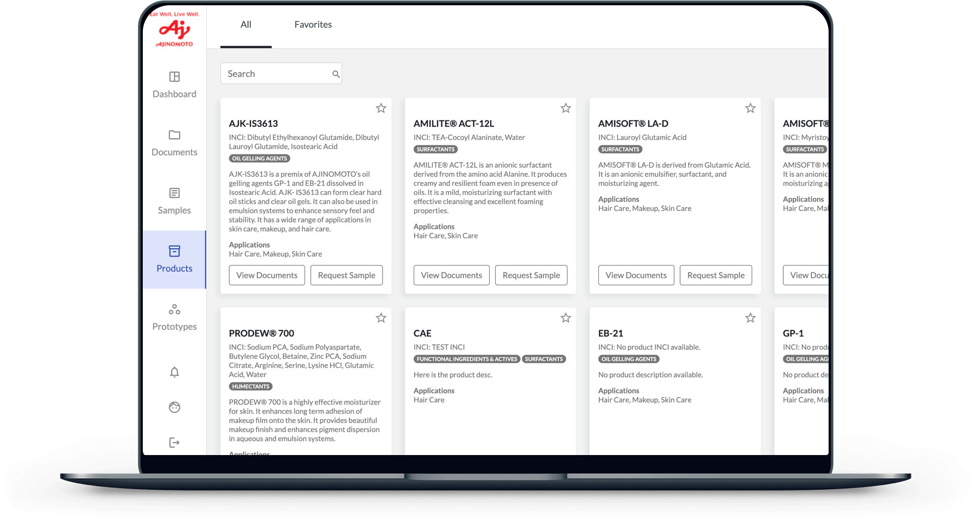
Task: Click the GP-1 product title
Action: click(793, 334)
